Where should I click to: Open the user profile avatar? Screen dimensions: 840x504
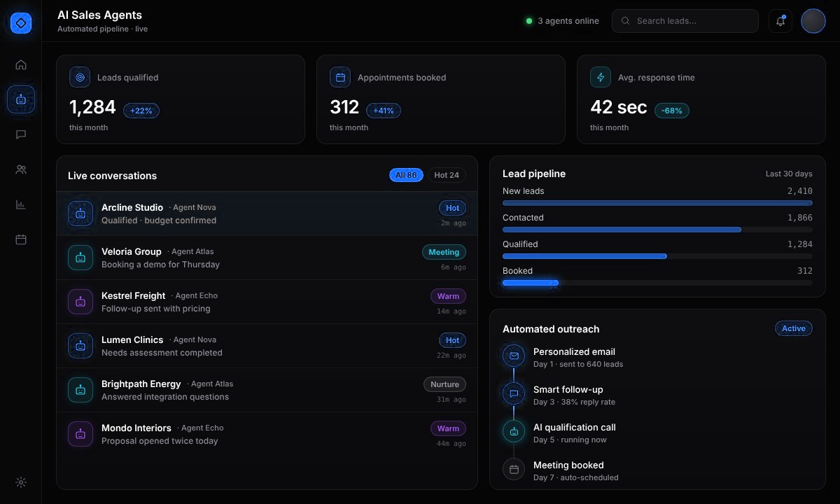[813, 21]
